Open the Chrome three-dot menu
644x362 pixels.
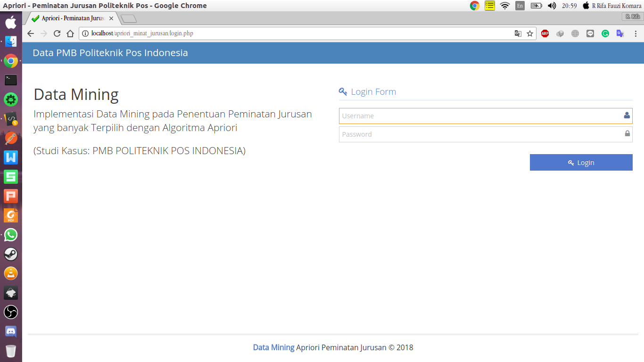[636, 33]
